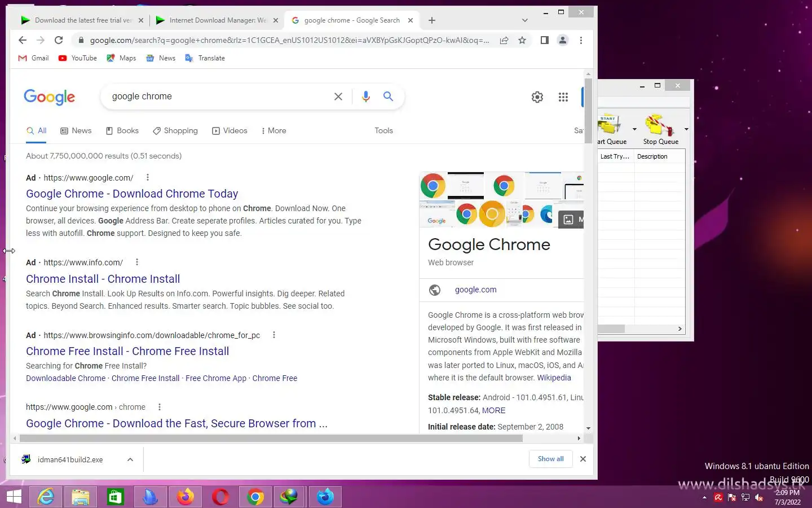This screenshot has width=812, height=508.
Task: Go back using the browser back arrow
Action: coord(23,40)
